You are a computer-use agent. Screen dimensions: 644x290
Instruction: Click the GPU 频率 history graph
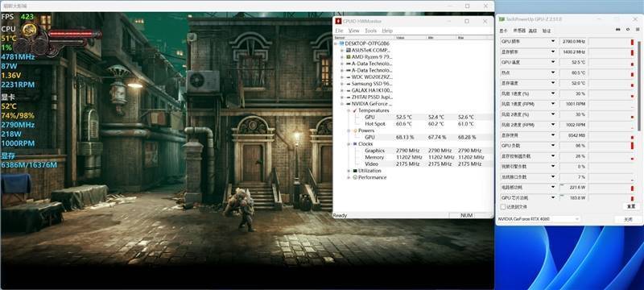pyautogui.click(x=612, y=42)
